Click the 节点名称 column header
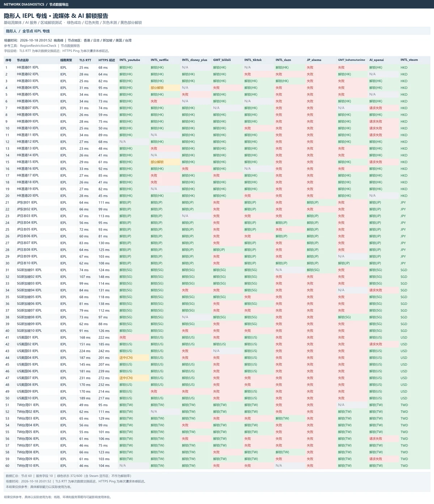This screenshot has width=434, height=504. pyautogui.click(x=23, y=60)
